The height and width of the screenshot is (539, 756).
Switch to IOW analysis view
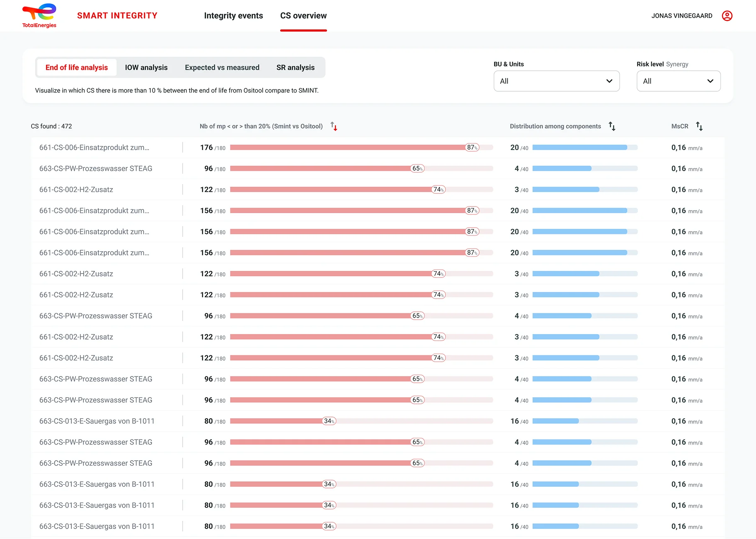[146, 68]
